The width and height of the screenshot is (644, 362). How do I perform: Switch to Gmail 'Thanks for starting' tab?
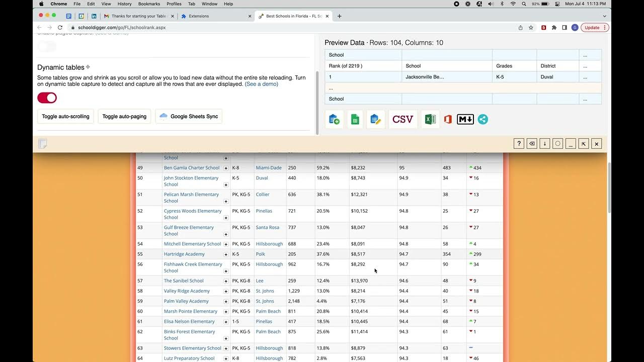point(138,16)
